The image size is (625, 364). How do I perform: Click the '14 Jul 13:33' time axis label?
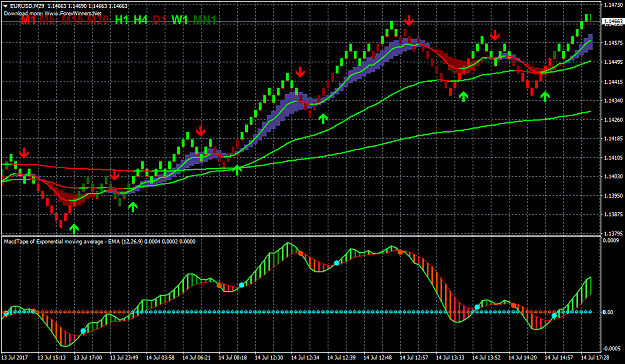450,357
